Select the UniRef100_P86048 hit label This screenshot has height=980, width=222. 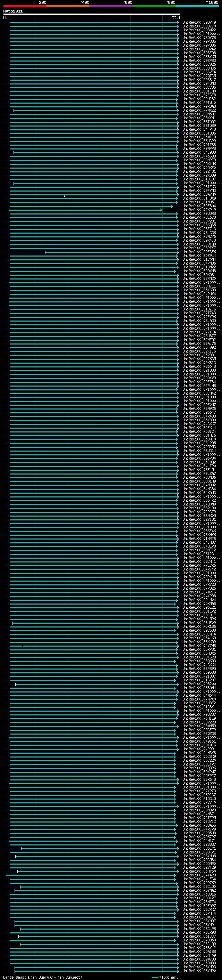[x=199, y=367]
